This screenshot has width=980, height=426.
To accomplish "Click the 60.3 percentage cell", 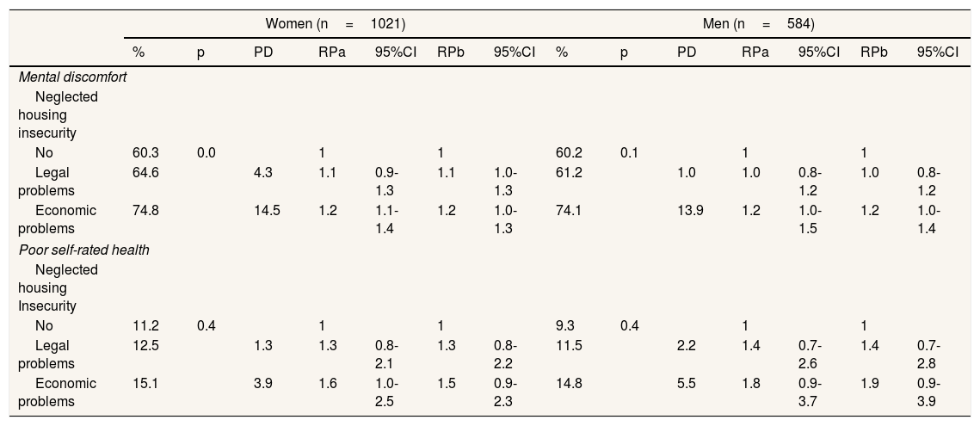I will pyautogui.click(x=145, y=153).
